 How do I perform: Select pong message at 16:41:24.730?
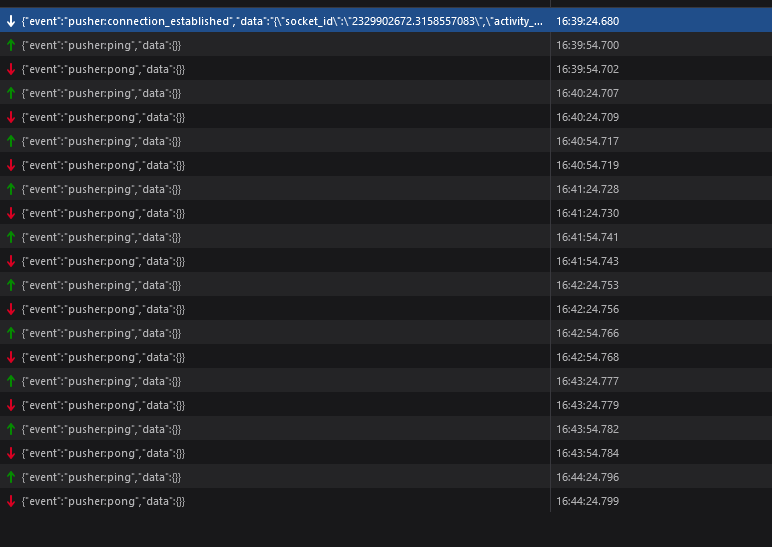click(x=386, y=213)
